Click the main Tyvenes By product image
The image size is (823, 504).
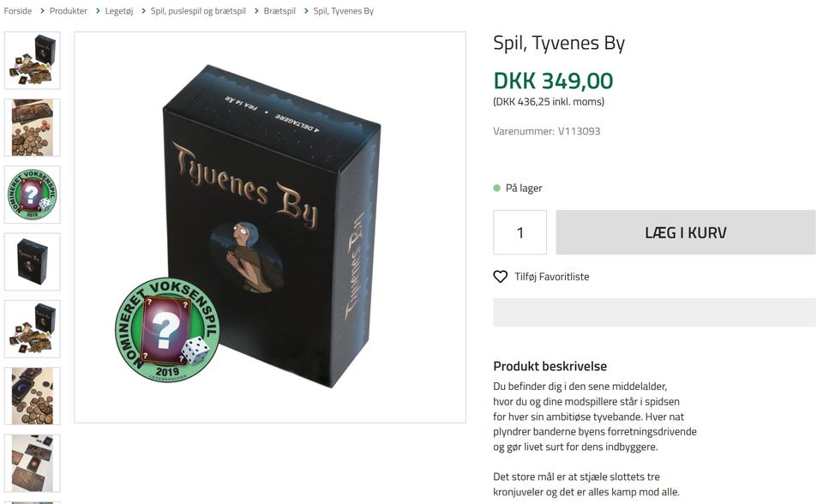(270, 227)
